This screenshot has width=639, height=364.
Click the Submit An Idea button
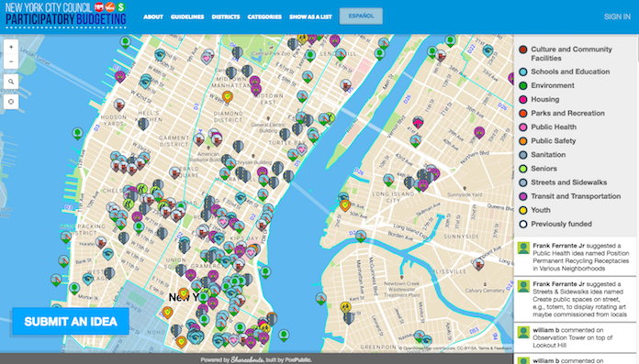pyautogui.click(x=71, y=321)
